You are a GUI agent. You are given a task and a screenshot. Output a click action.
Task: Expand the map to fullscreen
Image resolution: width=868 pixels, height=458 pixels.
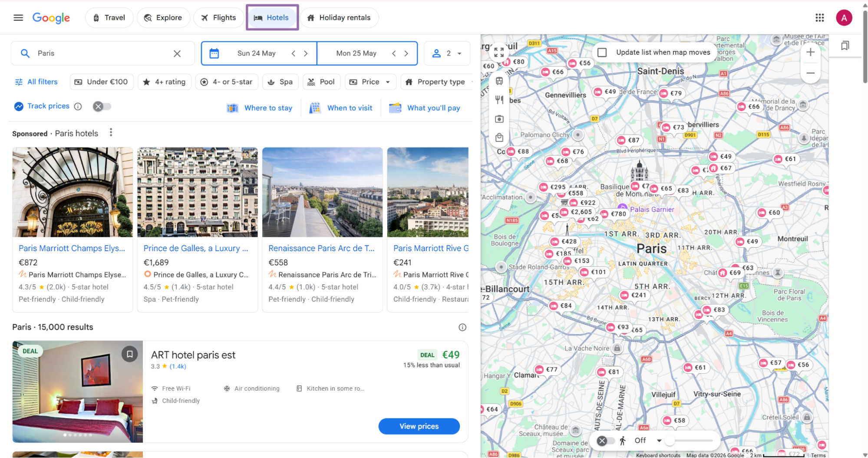click(499, 53)
